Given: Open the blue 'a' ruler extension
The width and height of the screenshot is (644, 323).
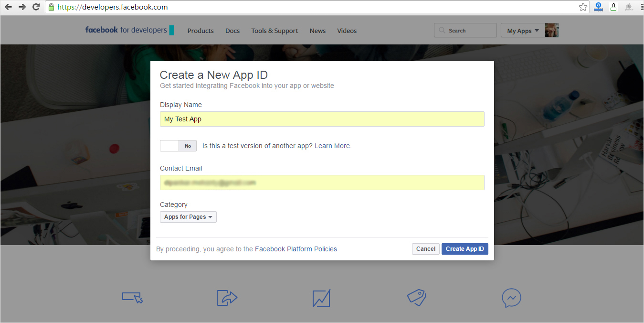Looking at the screenshot, I should tap(598, 7).
